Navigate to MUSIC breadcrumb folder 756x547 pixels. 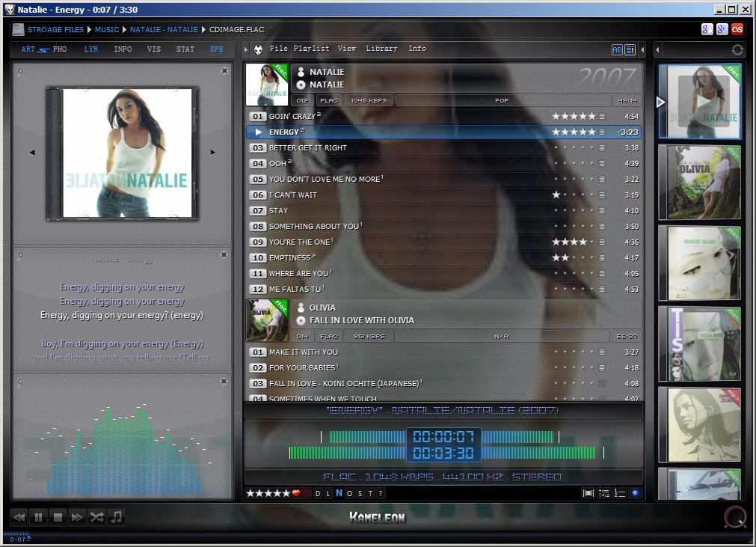(x=106, y=30)
